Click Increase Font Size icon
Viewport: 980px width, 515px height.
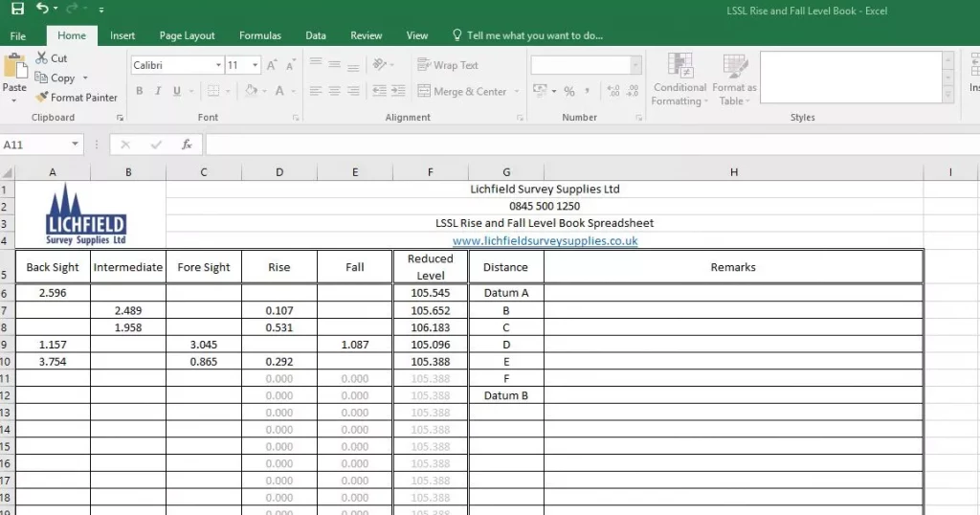(x=272, y=65)
